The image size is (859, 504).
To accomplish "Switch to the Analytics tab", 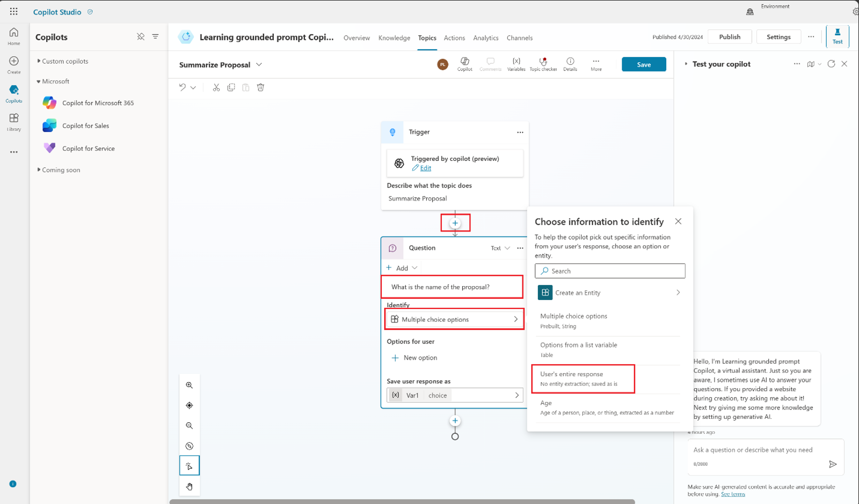I will tap(486, 38).
